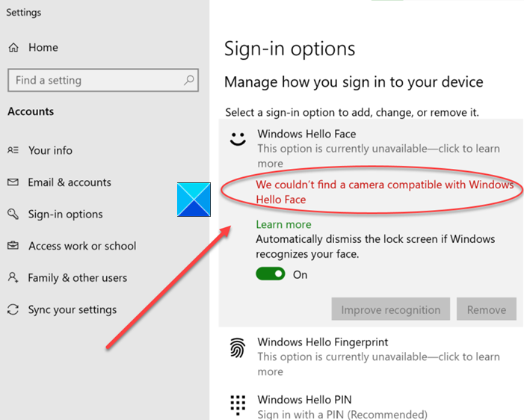The height and width of the screenshot is (420, 524).
Task: Click the search magnifier icon
Action: coord(189,80)
